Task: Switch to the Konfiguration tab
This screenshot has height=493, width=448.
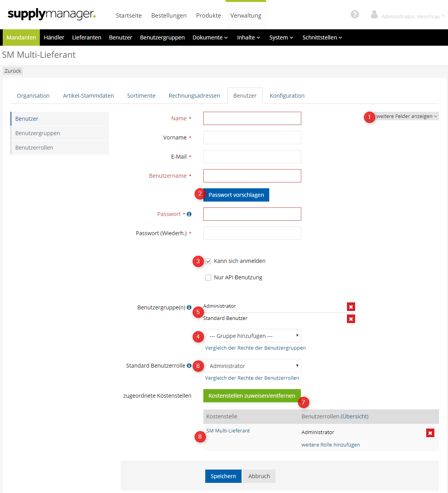Action: [287, 96]
